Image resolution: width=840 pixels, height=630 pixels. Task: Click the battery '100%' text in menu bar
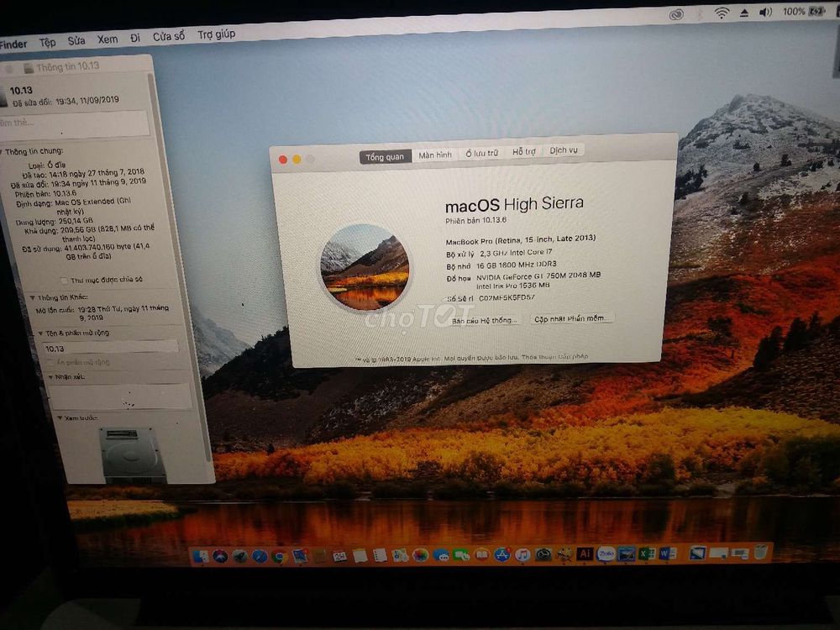pyautogui.click(x=794, y=11)
